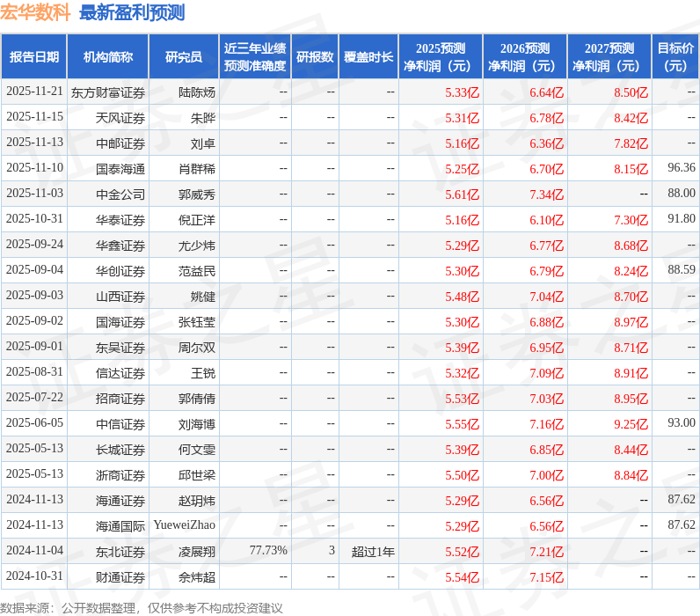Image resolution: width=700 pixels, height=616 pixels.
Task: Click the 7.21亿 forecast value
Action: [x=546, y=551]
